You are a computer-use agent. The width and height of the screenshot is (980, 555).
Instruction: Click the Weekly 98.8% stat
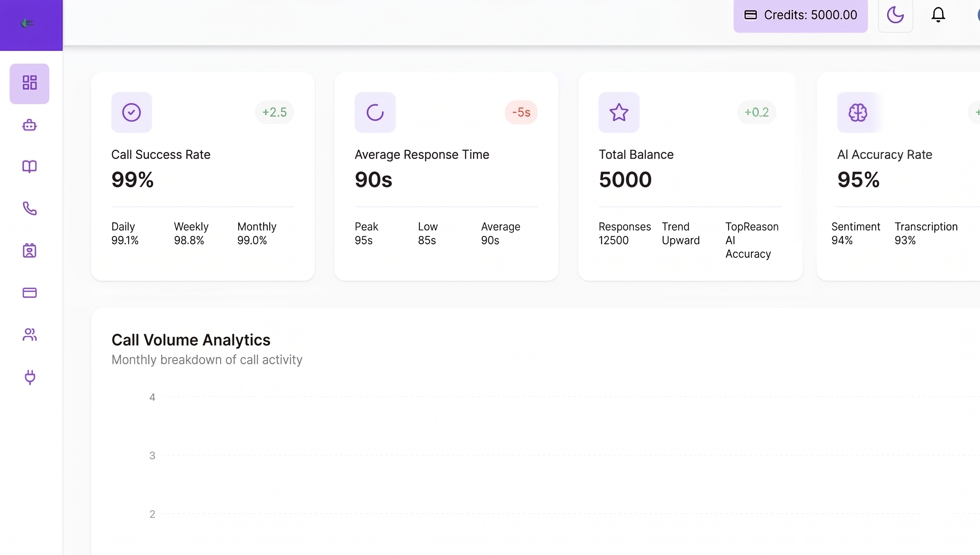click(192, 233)
